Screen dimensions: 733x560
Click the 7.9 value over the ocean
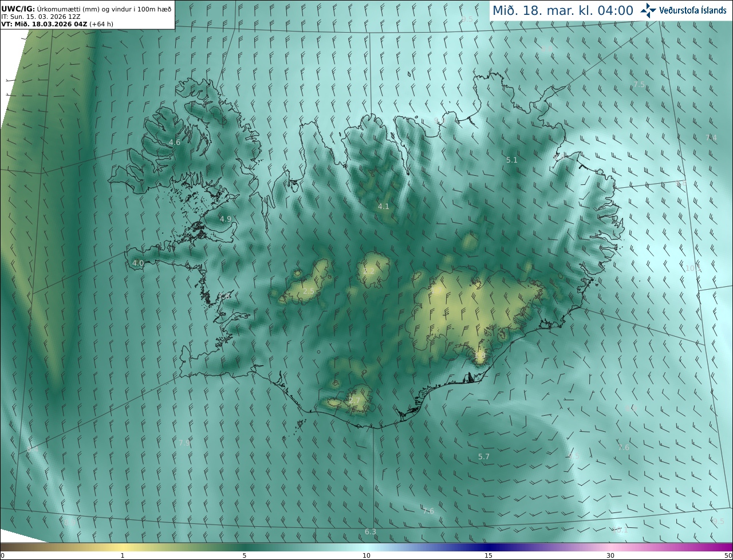pos(184,443)
